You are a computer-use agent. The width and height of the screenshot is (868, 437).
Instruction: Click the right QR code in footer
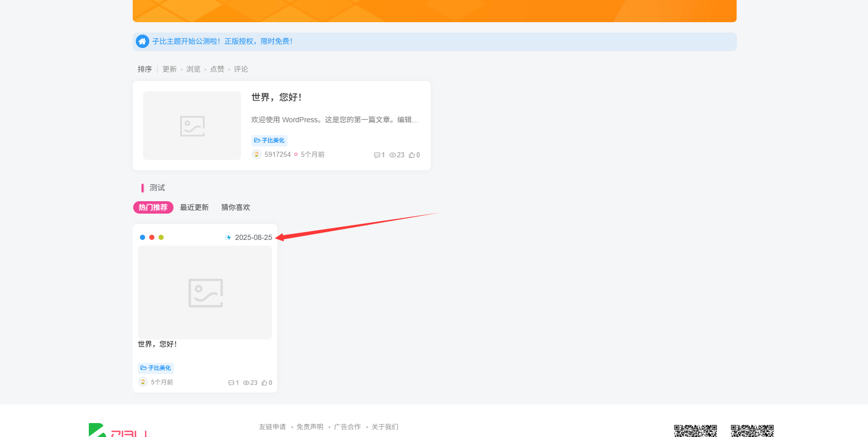click(752, 431)
